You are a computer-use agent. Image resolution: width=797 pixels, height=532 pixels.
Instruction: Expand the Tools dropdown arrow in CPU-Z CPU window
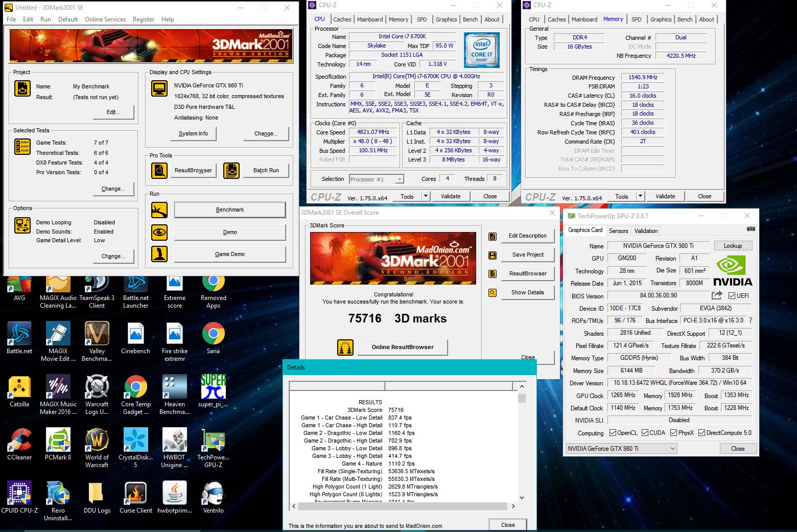point(426,196)
